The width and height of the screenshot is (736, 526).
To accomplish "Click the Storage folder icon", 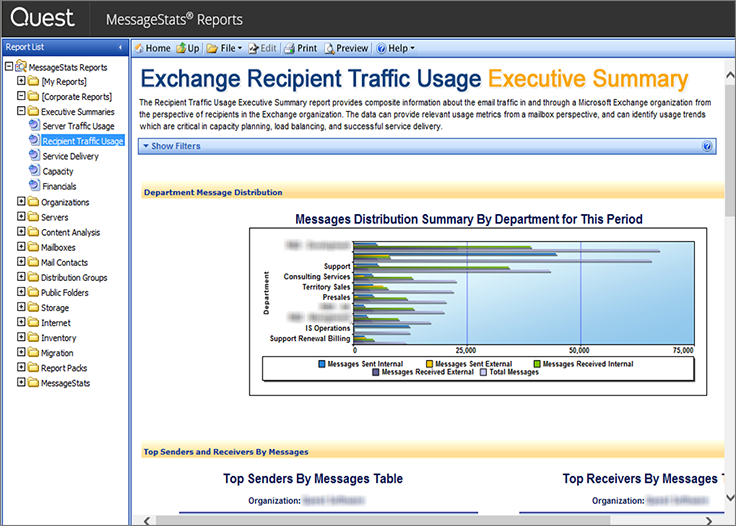I will pyautogui.click(x=33, y=307).
